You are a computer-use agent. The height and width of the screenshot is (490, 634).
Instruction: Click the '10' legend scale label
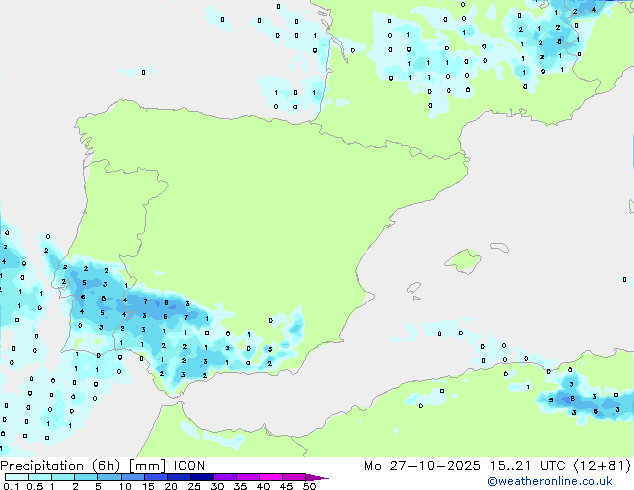click(125, 486)
